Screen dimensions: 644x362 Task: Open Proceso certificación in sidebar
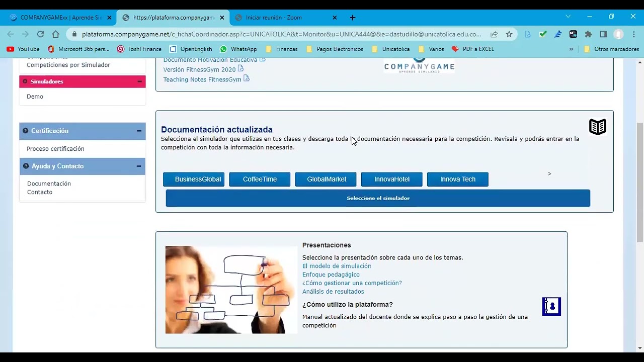coord(55,149)
